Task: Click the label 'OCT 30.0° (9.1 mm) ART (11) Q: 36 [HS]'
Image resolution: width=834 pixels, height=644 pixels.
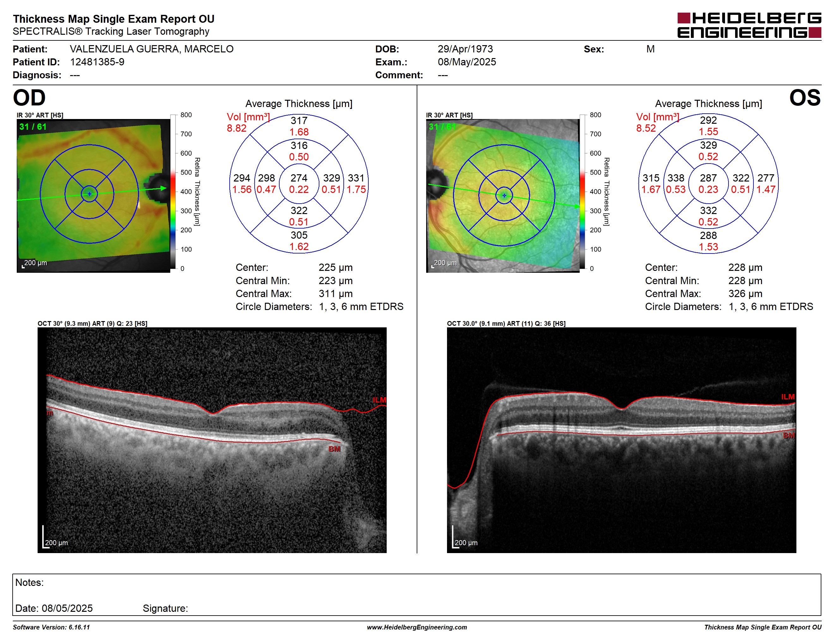Action: tap(506, 323)
